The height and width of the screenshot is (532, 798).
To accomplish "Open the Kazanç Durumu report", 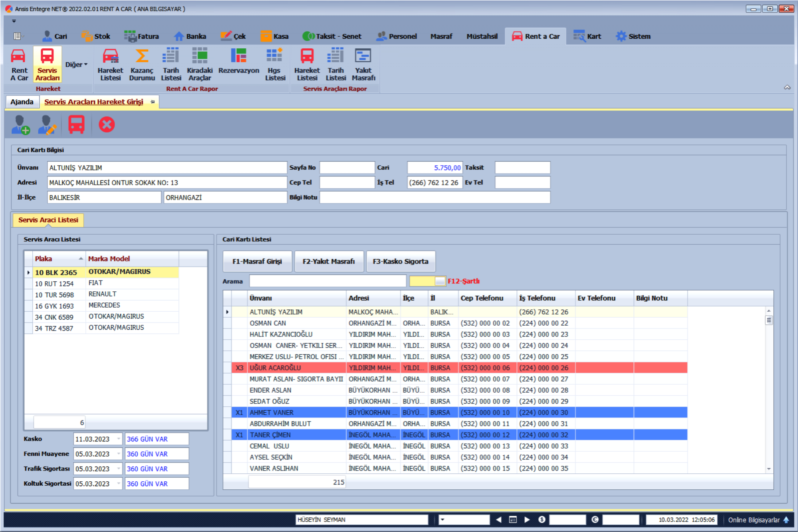I will point(142,64).
